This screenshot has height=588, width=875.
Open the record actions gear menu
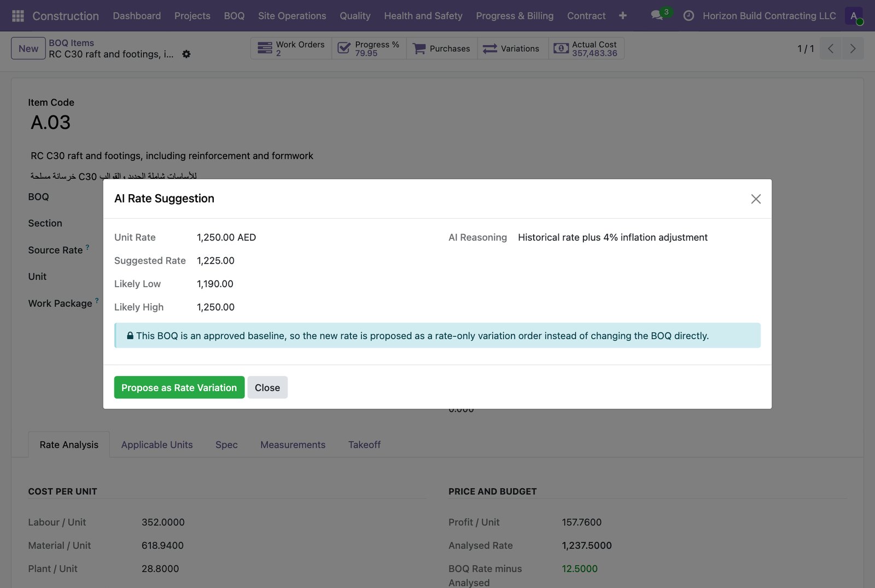(x=186, y=54)
